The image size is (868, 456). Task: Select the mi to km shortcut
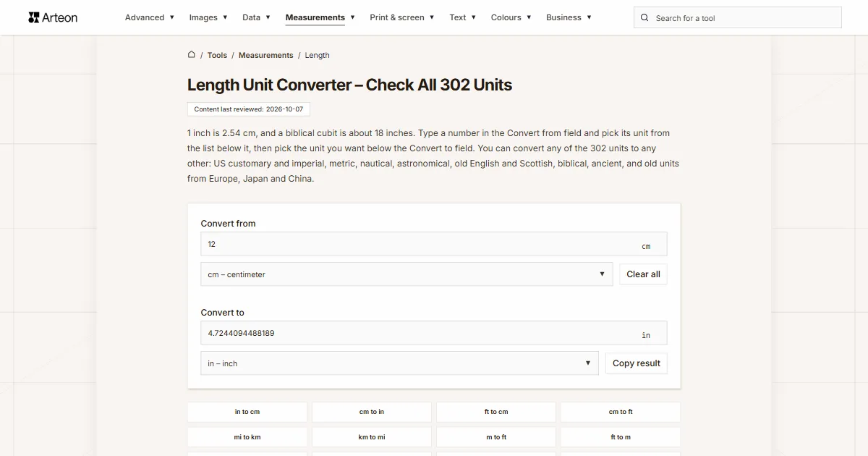pos(247,437)
